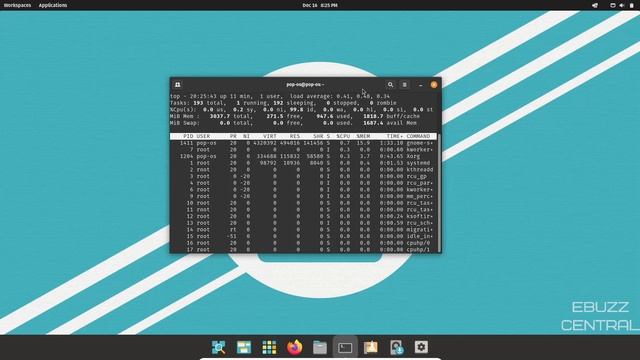Select the cpuhp/1 process row

coord(304,249)
